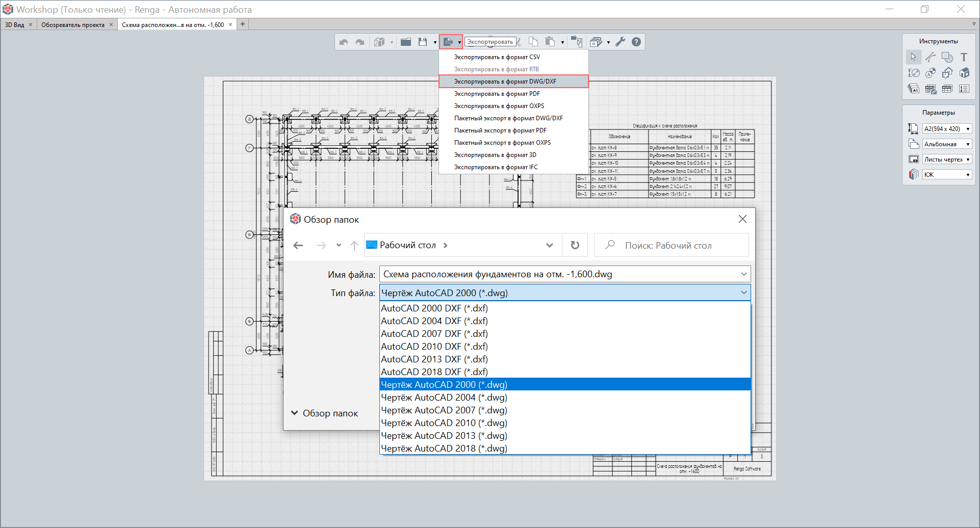
Task: Choose Экспортировать в формат OXPS
Action: tap(513, 106)
